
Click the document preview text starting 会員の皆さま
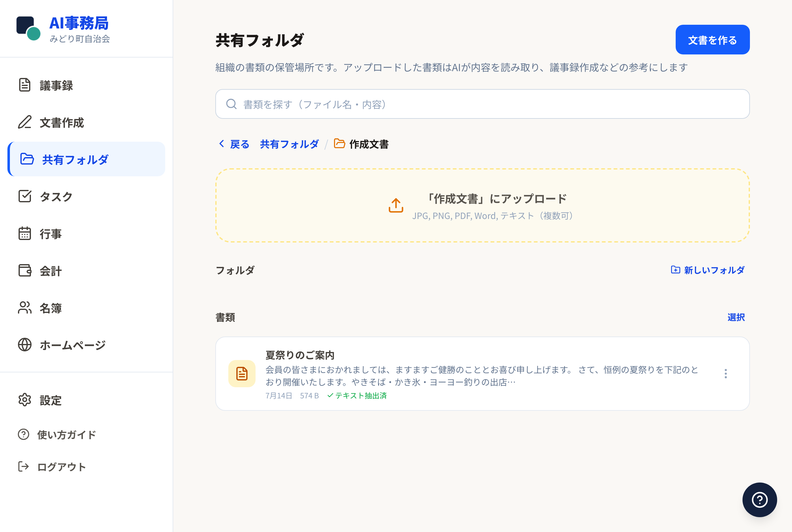pos(482,375)
